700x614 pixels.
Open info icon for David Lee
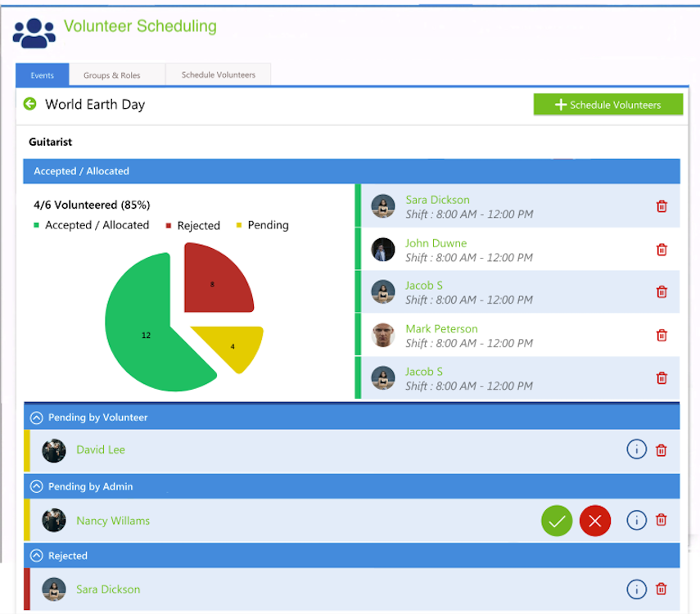pyautogui.click(x=637, y=449)
